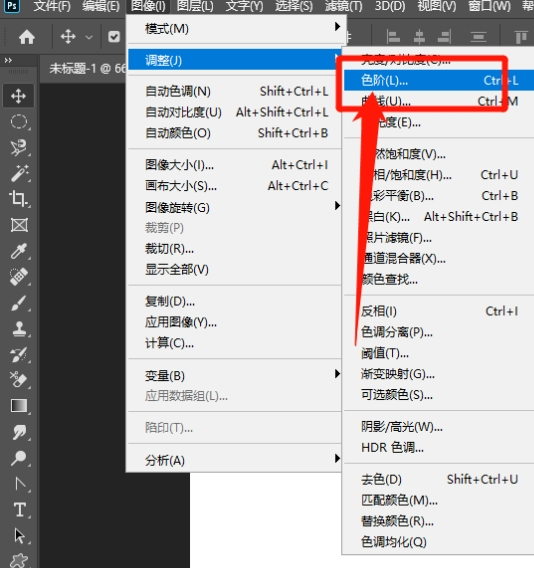Choose 反相(I) from the submenu
Image resolution: width=534 pixels, height=568 pixels.
pos(439,311)
